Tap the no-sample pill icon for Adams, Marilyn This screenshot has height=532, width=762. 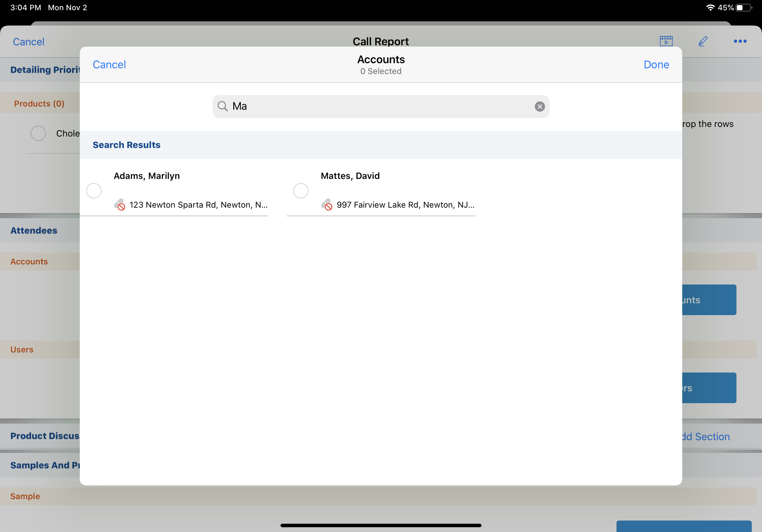tap(119, 205)
